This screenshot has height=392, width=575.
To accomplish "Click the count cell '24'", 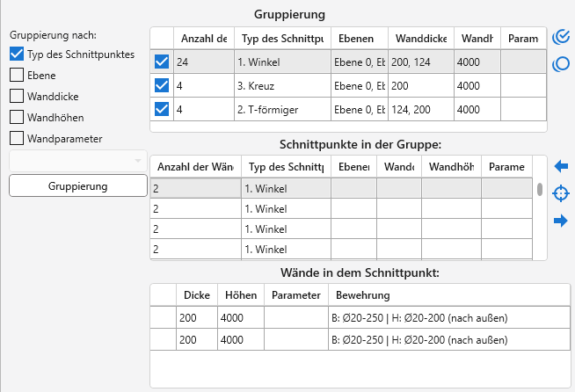I will (x=204, y=62).
